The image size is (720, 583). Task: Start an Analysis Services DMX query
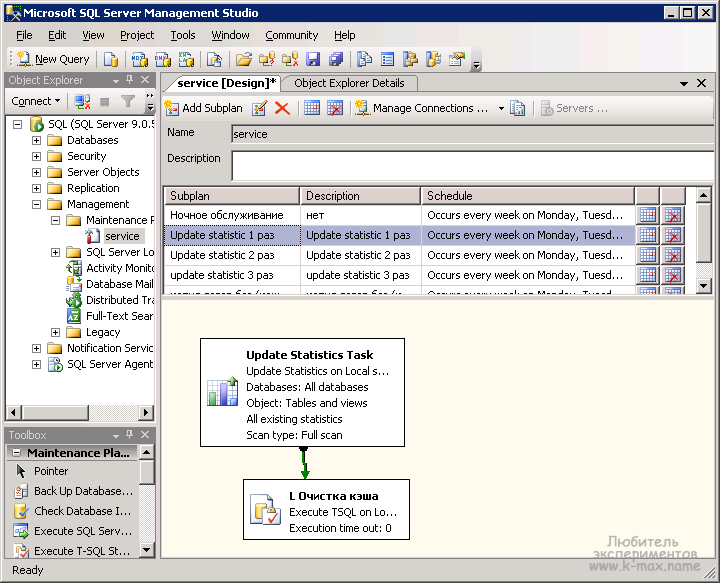[x=163, y=59]
